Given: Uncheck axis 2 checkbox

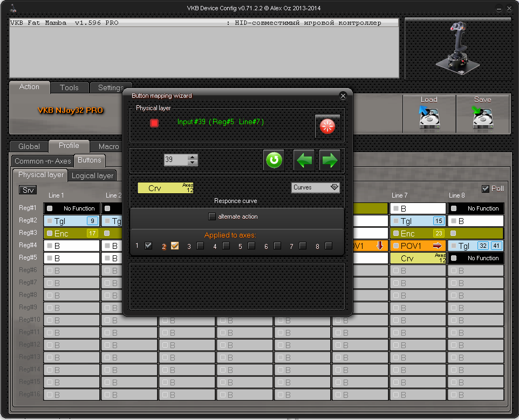Looking at the screenshot, I should click(x=175, y=246).
